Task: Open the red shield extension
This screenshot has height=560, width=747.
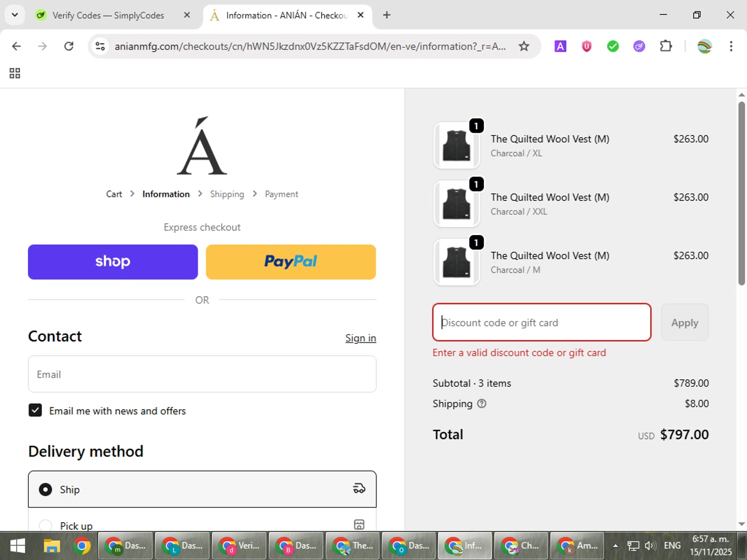Action: pos(587,46)
